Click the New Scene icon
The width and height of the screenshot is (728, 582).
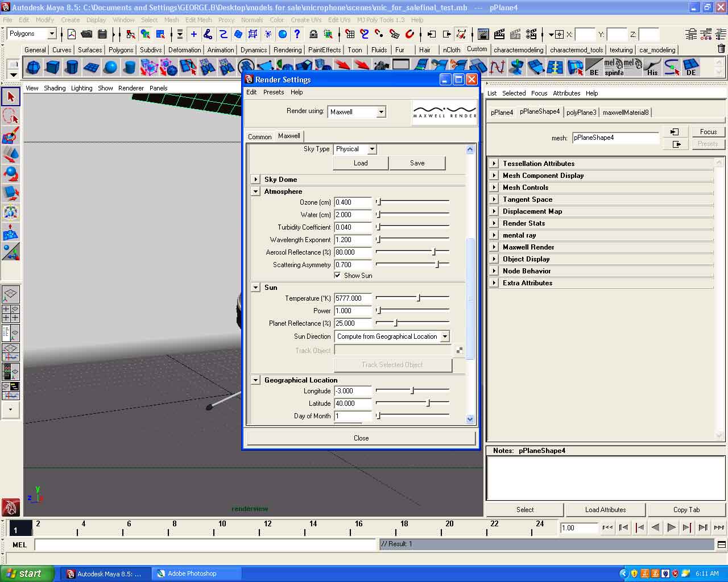point(72,34)
